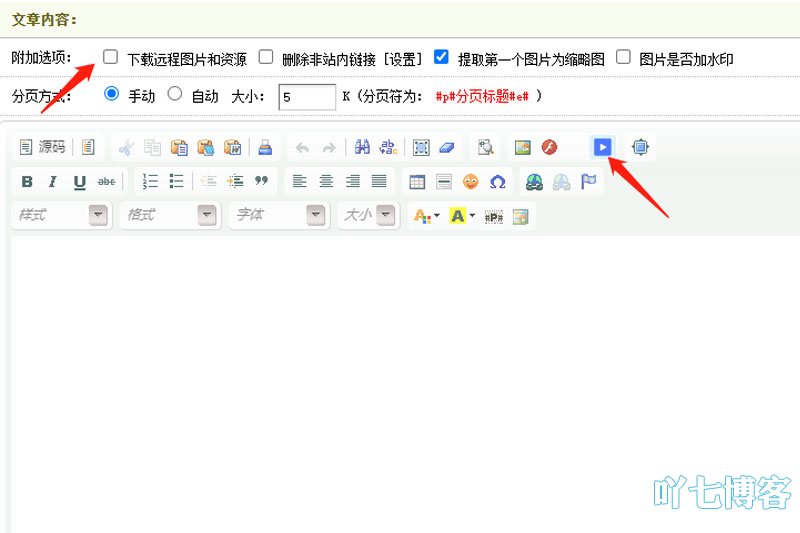800x533 pixels.
Task: Toggle italic formatting
Action: point(53,182)
